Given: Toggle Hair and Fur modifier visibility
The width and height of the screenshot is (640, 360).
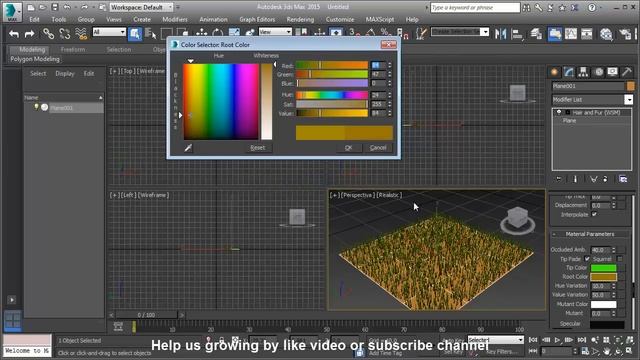Looking at the screenshot, I should [x=559, y=112].
